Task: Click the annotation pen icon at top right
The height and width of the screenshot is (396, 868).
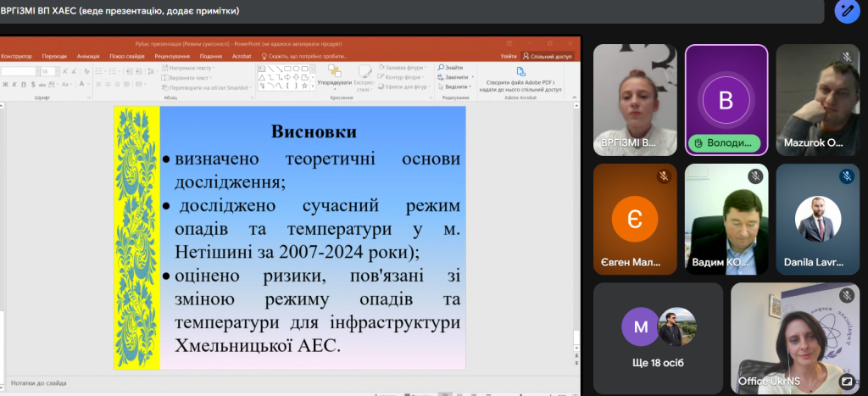Action: [x=847, y=11]
